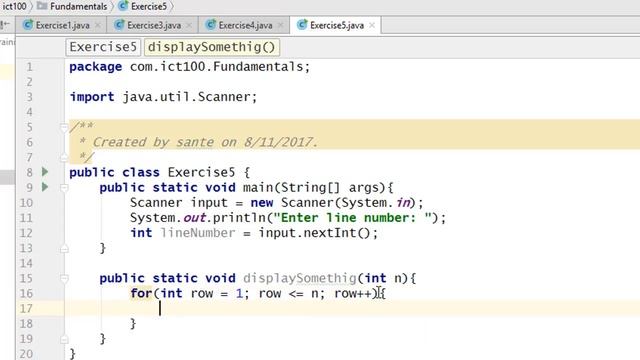This screenshot has width=640, height=360.
Task: Click "java.util.Scanner" import text
Action: click(187, 97)
